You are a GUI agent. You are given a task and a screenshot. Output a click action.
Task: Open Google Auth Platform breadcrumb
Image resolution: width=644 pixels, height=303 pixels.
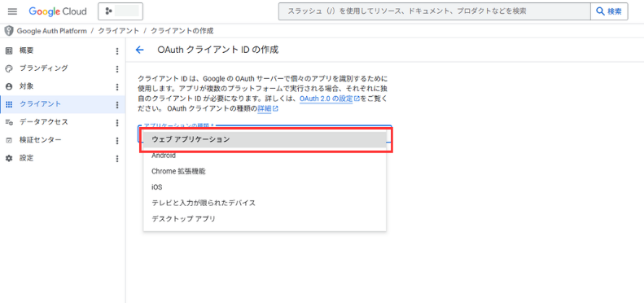tap(52, 31)
